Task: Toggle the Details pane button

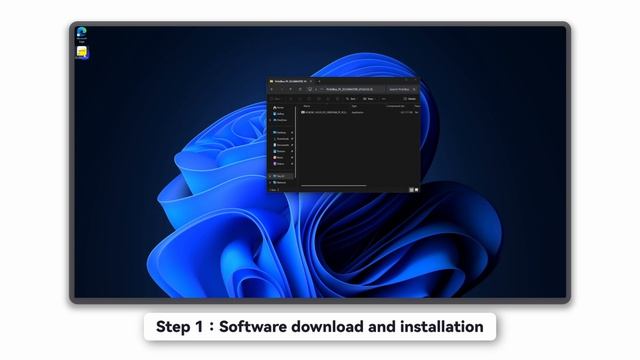Action: coord(410,99)
